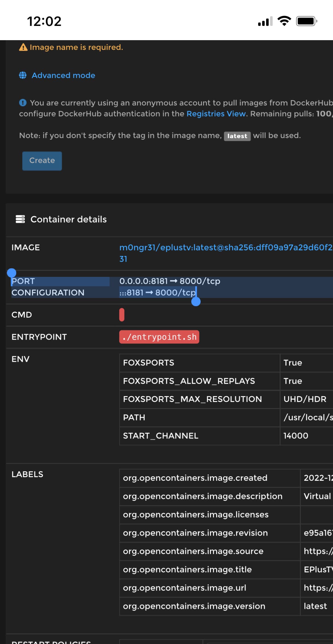The width and height of the screenshot is (333, 644).
Task: Tap the 12:02 clock in status bar
Action: point(44,21)
